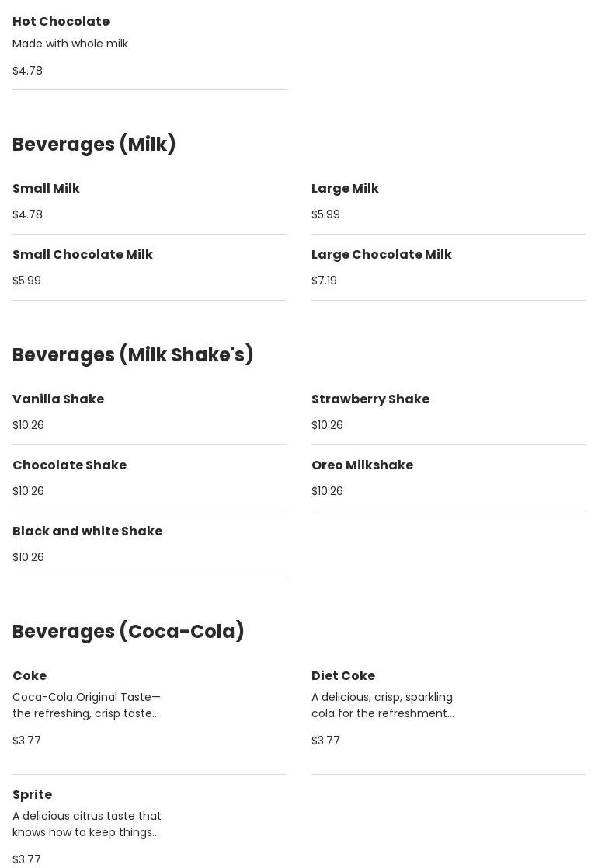Choose the Oreo Milkshake
The width and height of the screenshot is (598, 868).
(362, 465)
